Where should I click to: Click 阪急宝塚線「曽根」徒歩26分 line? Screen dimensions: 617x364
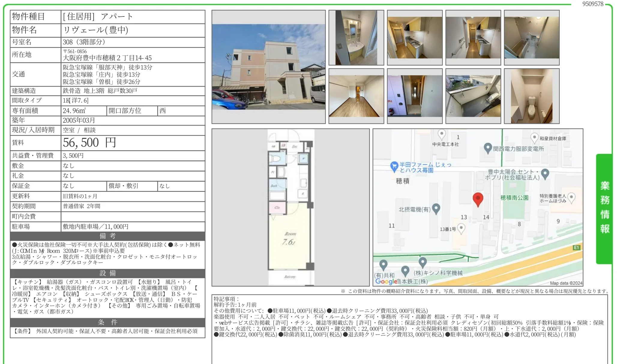pyautogui.click(x=101, y=82)
